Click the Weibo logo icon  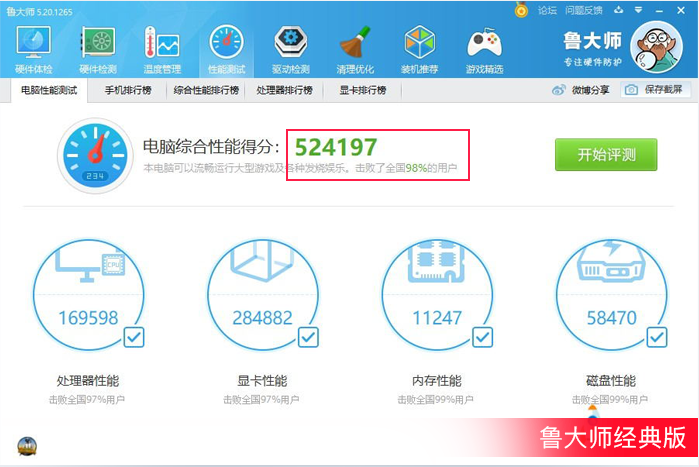tap(559, 90)
